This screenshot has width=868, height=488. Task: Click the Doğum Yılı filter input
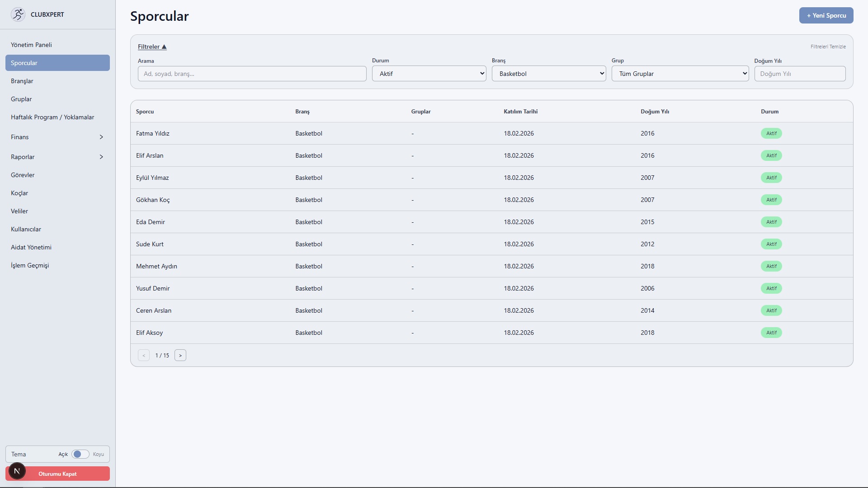(799, 74)
